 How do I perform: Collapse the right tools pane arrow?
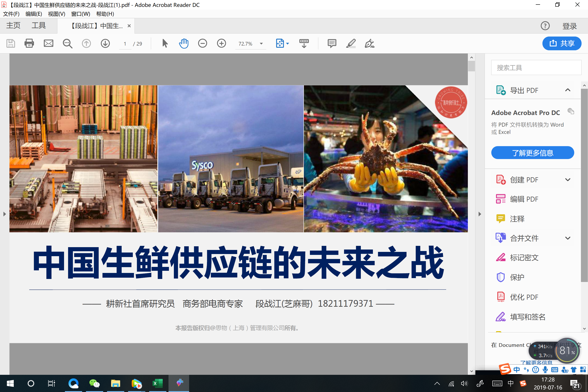coord(479,214)
